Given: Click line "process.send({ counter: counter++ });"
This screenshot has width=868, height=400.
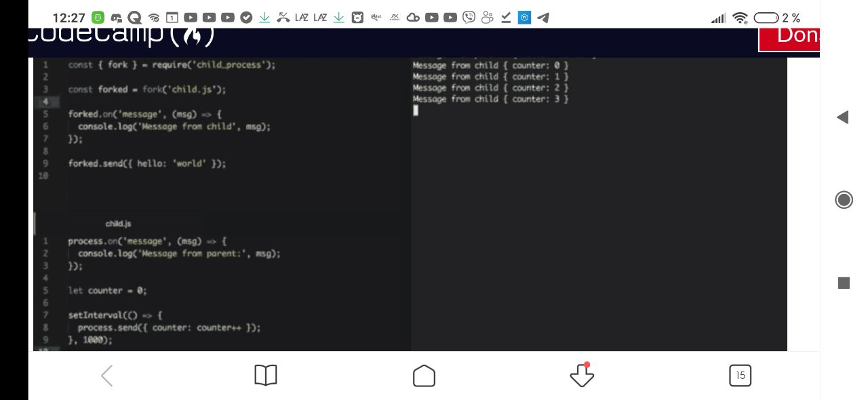Looking at the screenshot, I should point(169,327).
